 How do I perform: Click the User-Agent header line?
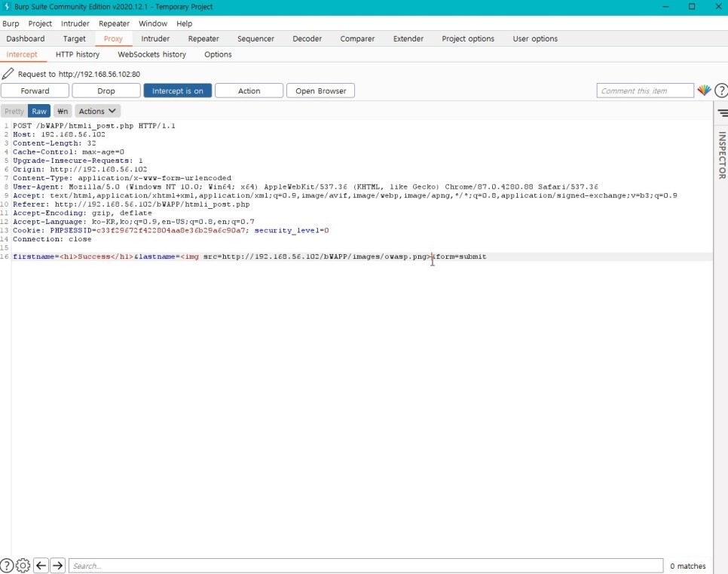tap(305, 187)
